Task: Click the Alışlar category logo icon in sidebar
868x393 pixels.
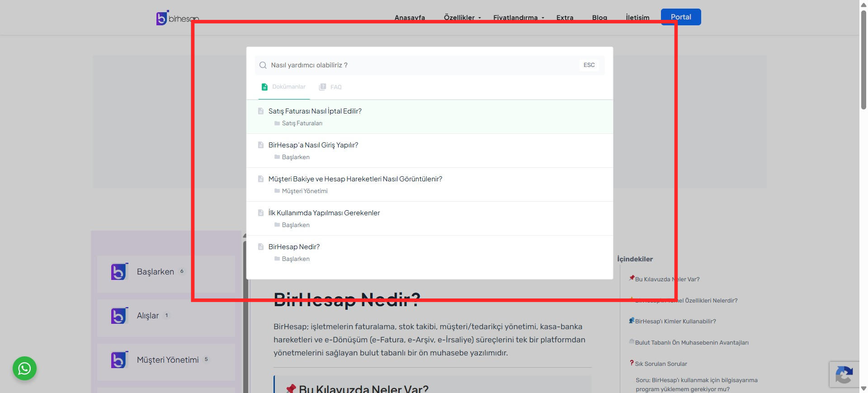Action: (x=119, y=315)
